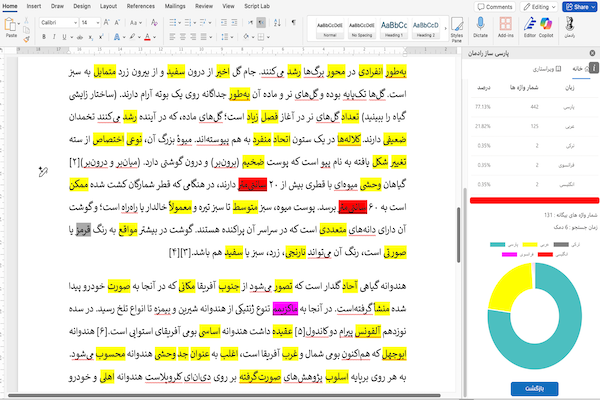Expand the numbering list dropdown arrow
Image resolution: width=600 pixels, height=400 pixels.
pyautogui.click(x=195, y=23)
